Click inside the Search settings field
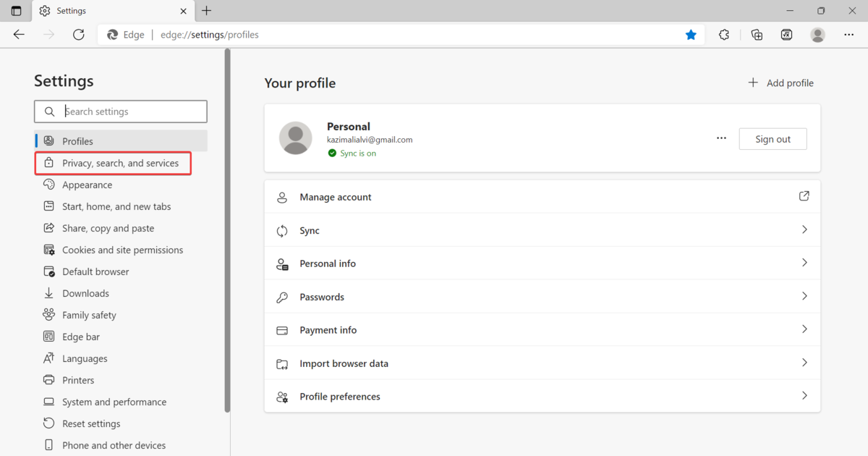The image size is (868, 456). pyautogui.click(x=121, y=111)
